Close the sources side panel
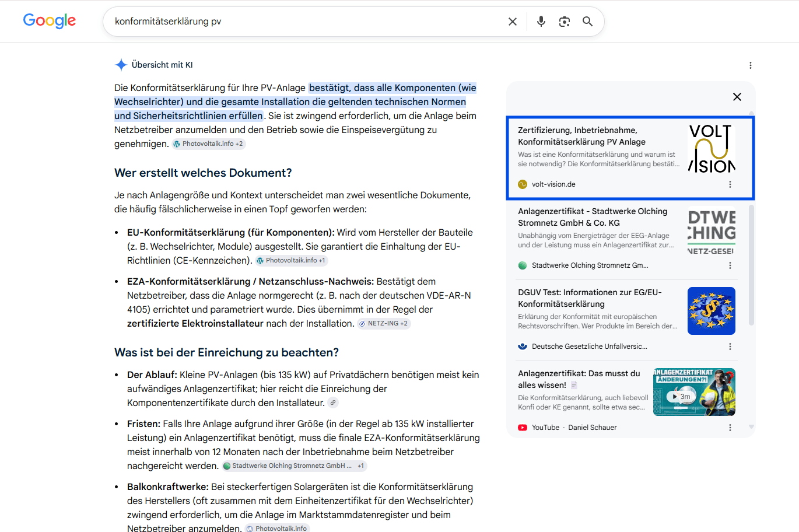Viewport: 799px width, 532px height. [737, 97]
